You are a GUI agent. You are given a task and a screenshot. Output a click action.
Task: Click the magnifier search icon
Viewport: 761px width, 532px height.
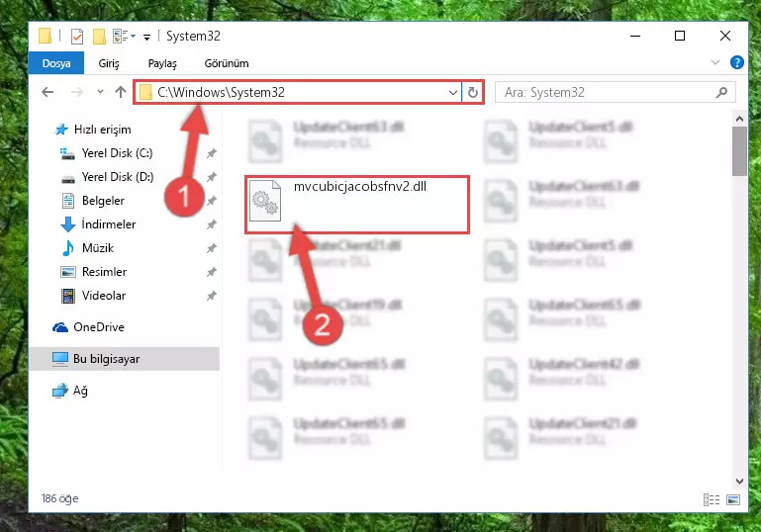pyautogui.click(x=721, y=92)
